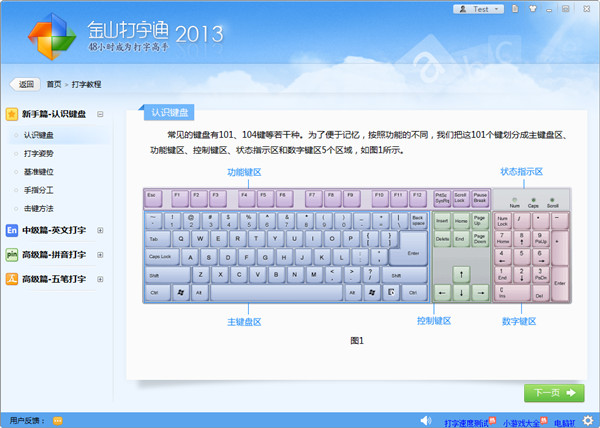
Task: Open the 打字速度测试 link
Action: 468,421
